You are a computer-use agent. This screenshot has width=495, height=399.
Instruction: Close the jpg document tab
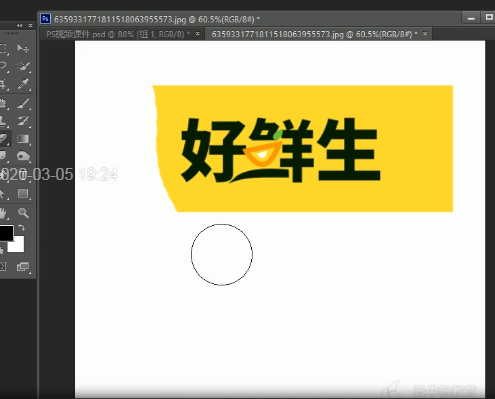(425, 34)
